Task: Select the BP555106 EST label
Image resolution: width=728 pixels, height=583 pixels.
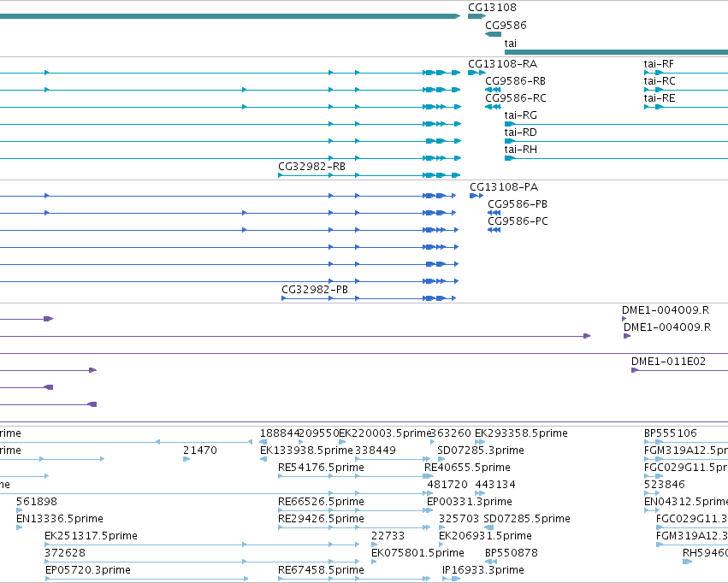Action: 671,433
